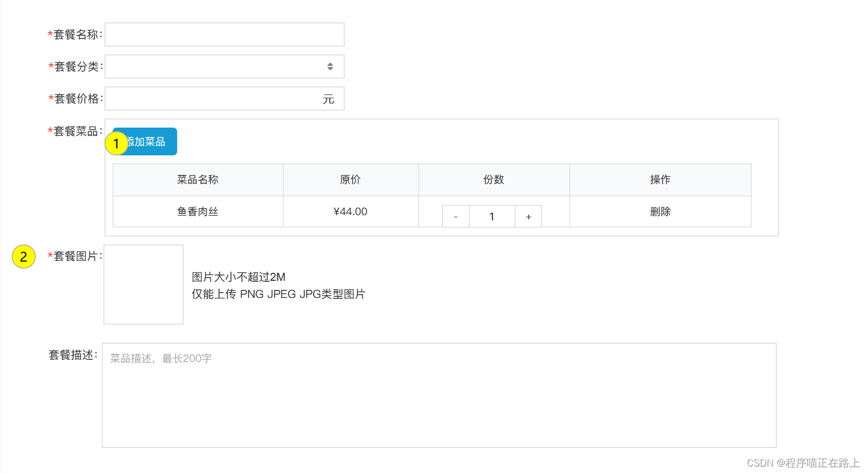868x473 pixels.
Task: Click the 原价 column header
Action: click(351, 179)
